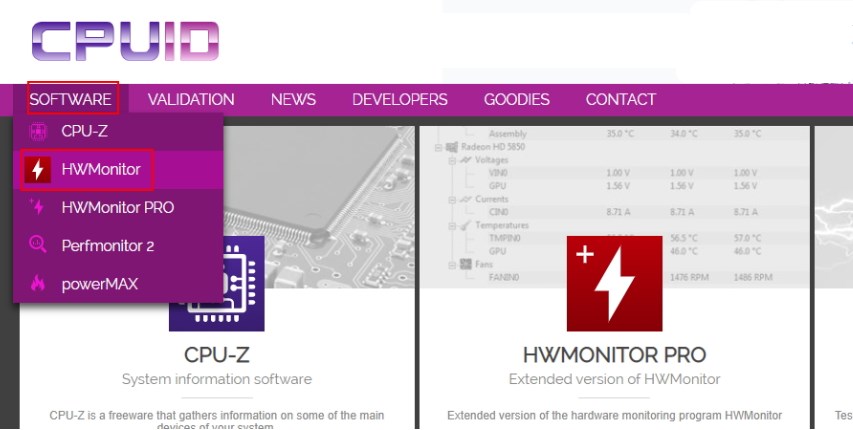
Task: Click the CPU-Z chip icon in dropdown
Action: click(38, 131)
